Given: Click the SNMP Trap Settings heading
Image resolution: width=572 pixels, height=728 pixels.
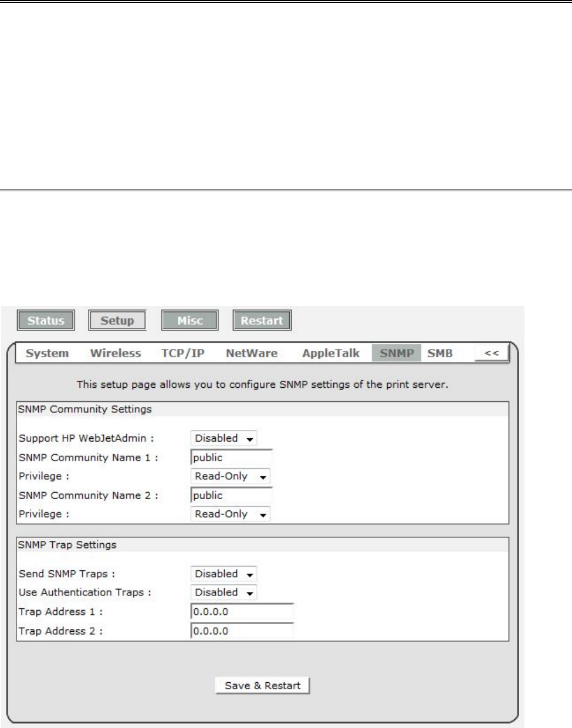Looking at the screenshot, I should [67, 544].
